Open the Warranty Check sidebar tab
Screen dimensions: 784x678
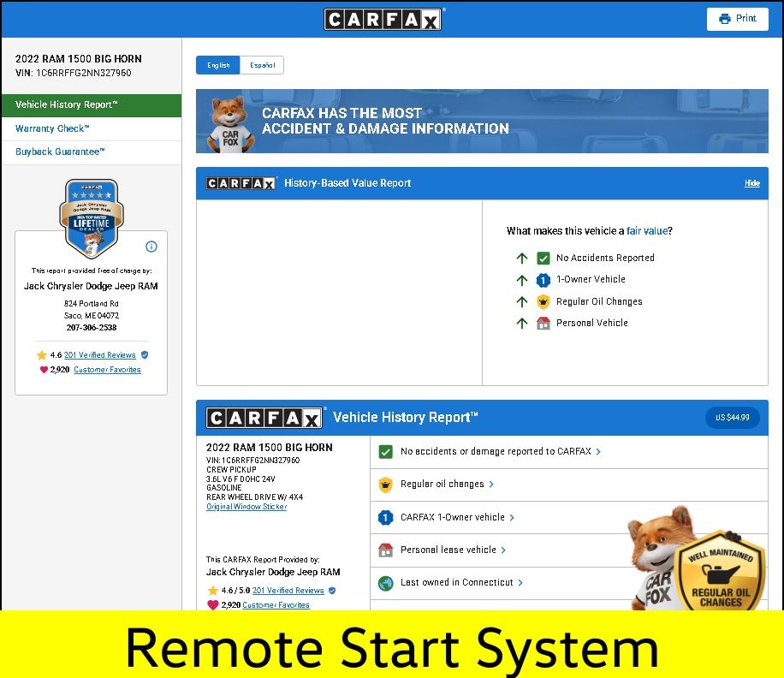(92, 129)
